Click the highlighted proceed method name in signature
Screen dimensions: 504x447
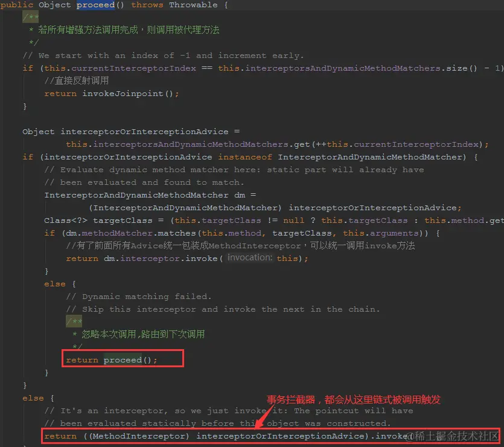(x=95, y=5)
